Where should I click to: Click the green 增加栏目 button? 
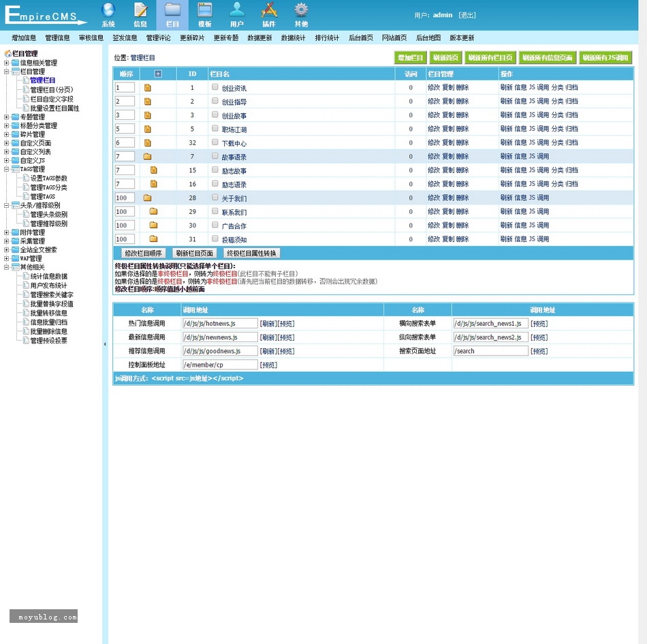click(410, 58)
